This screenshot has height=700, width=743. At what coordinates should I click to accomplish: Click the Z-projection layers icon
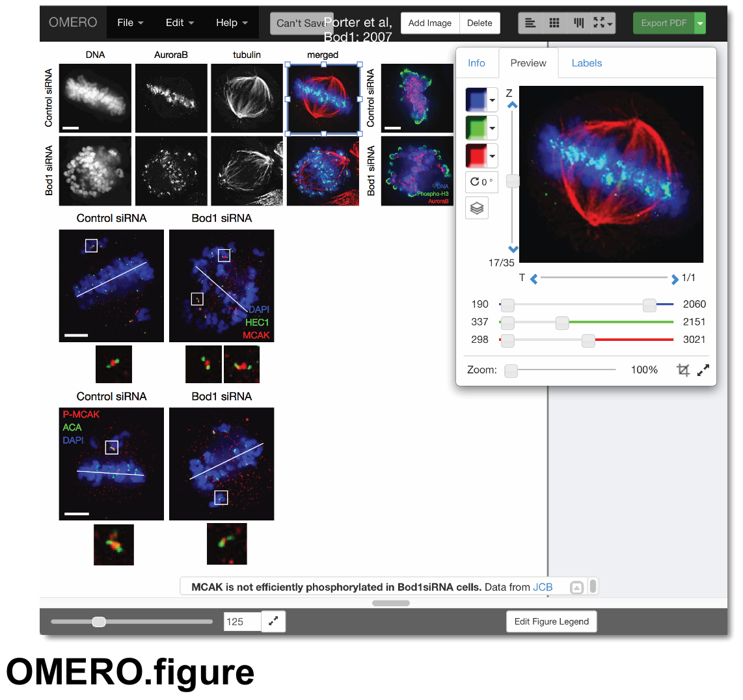477,208
